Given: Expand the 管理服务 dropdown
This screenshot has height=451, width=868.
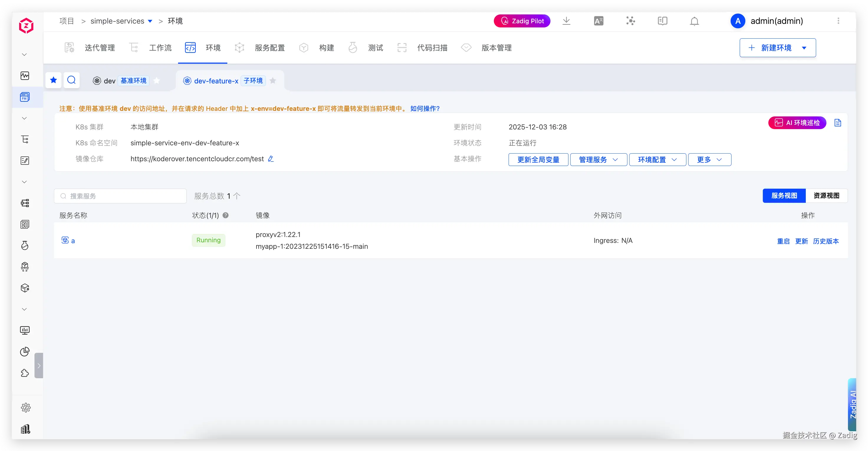Looking at the screenshot, I should pos(599,160).
